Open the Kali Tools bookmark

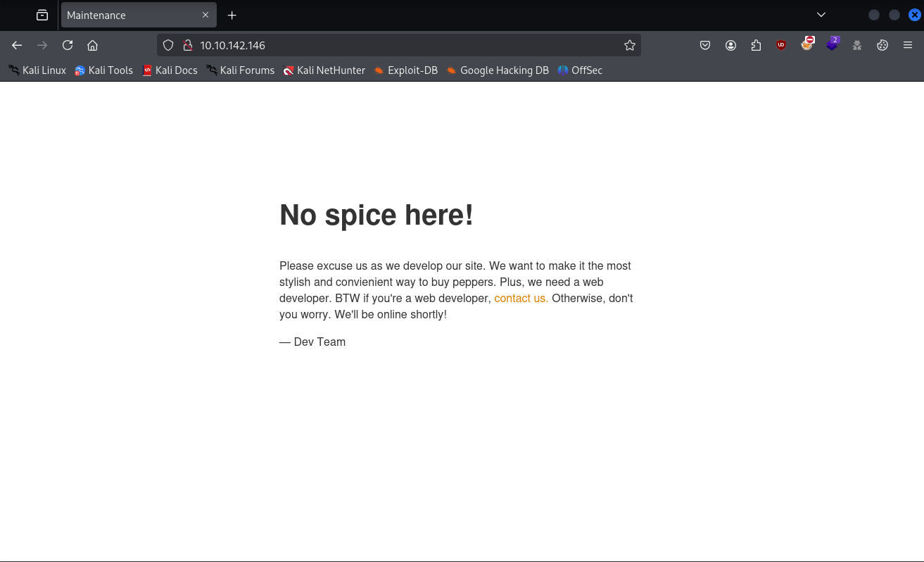click(103, 70)
